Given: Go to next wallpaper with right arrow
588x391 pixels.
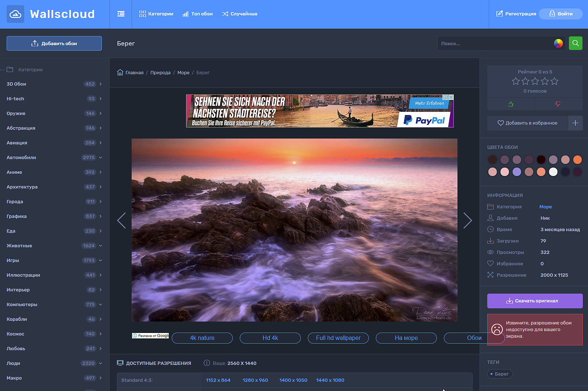Looking at the screenshot, I should pos(467,220).
